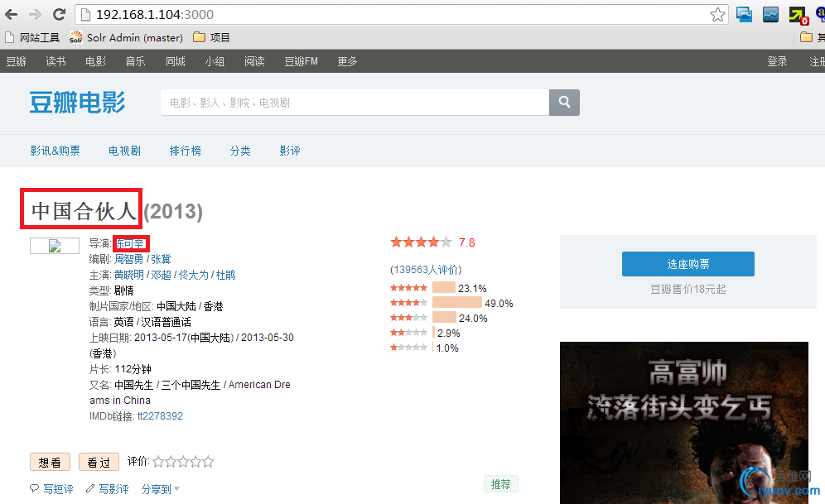Viewport: 825px width, 504px height.
Task: Open 电影 in top navigation
Action: [96, 61]
